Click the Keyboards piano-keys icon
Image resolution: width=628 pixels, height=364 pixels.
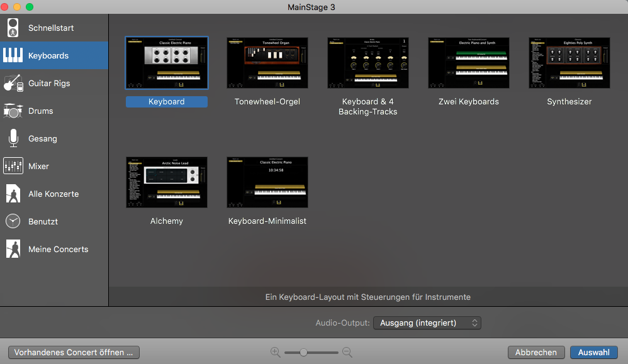(x=13, y=55)
